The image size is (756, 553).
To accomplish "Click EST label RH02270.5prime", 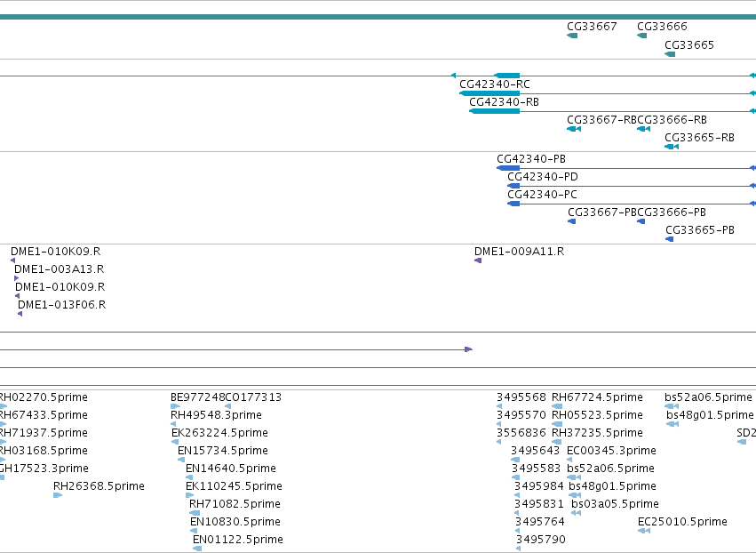I will (x=44, y=397).
